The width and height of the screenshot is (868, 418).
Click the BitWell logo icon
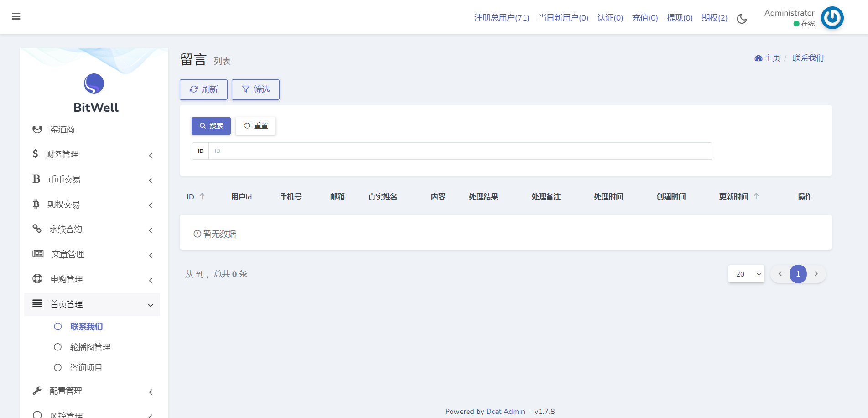94,84
